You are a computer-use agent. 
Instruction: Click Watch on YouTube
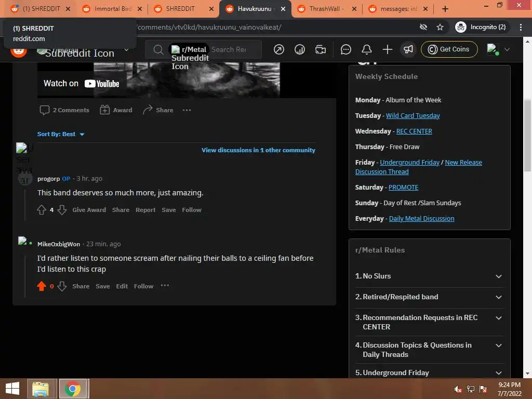click(x=82, y=84)
